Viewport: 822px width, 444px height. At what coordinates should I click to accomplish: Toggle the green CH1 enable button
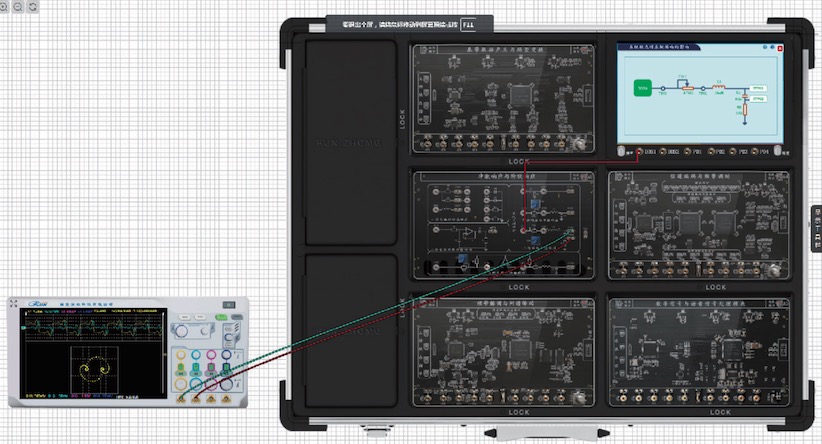[x=179, y=368]
